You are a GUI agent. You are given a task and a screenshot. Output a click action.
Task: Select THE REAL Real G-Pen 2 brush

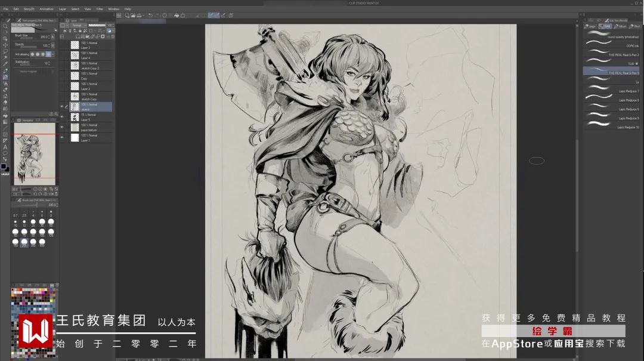612,54
